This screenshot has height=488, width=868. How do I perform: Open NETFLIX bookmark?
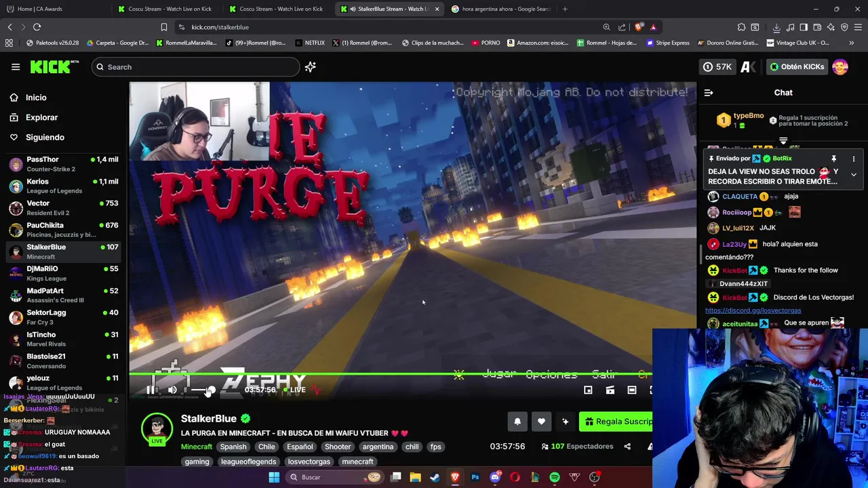click(x=310, y=43)
